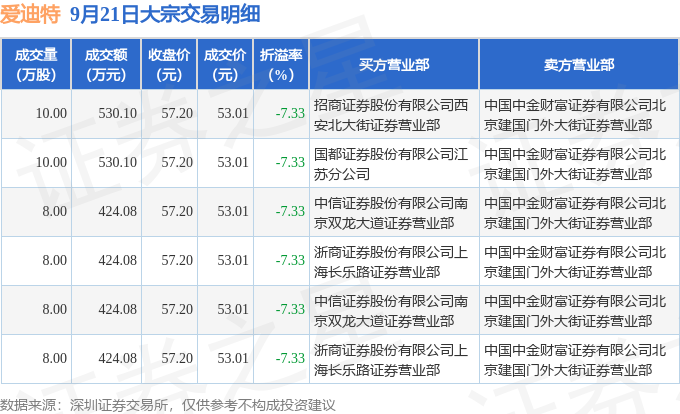Screen dimensions: 680x414
Task: Click the 成交额(万元) column header
Action: [106, 64]
